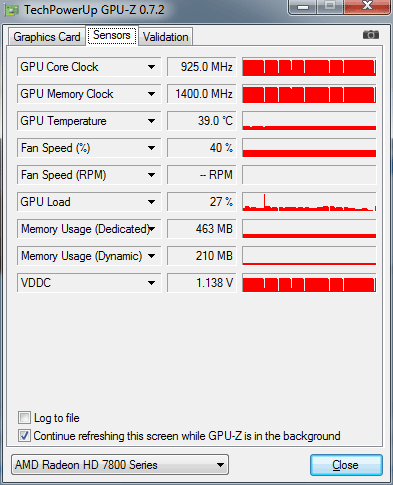Click the GPU Temperature graph
The height and width of the screenshot is (485, 393).
(309, 121)
